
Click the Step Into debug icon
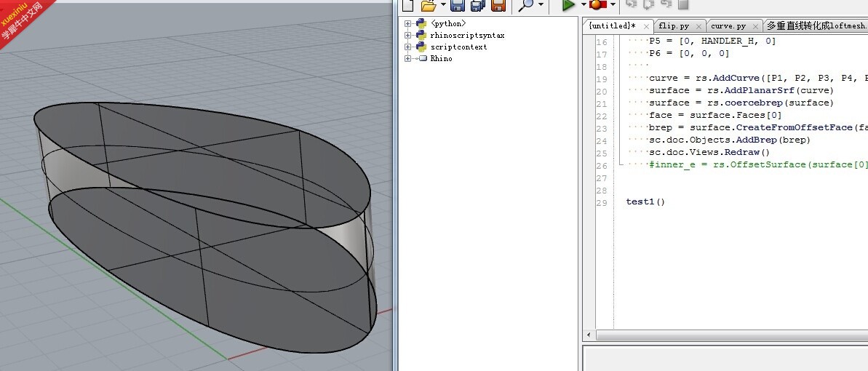pos(631,4)
